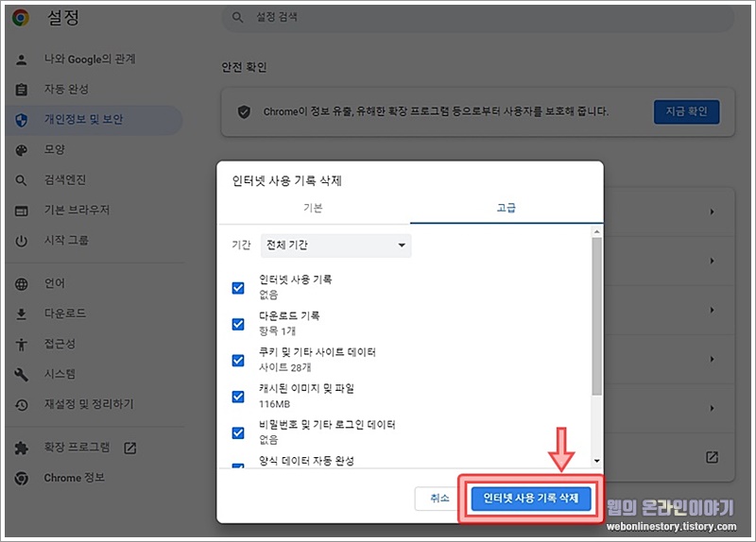Click the dialog vertical scrollbar thumb
This screenshot has width=756, height=542.
click(597, 316)
